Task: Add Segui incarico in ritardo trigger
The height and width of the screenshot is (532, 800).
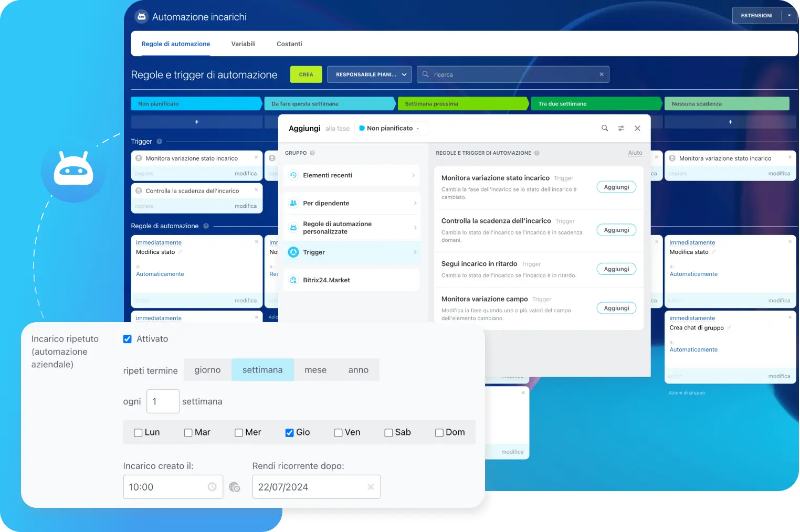Action: (x=616, y=269)
